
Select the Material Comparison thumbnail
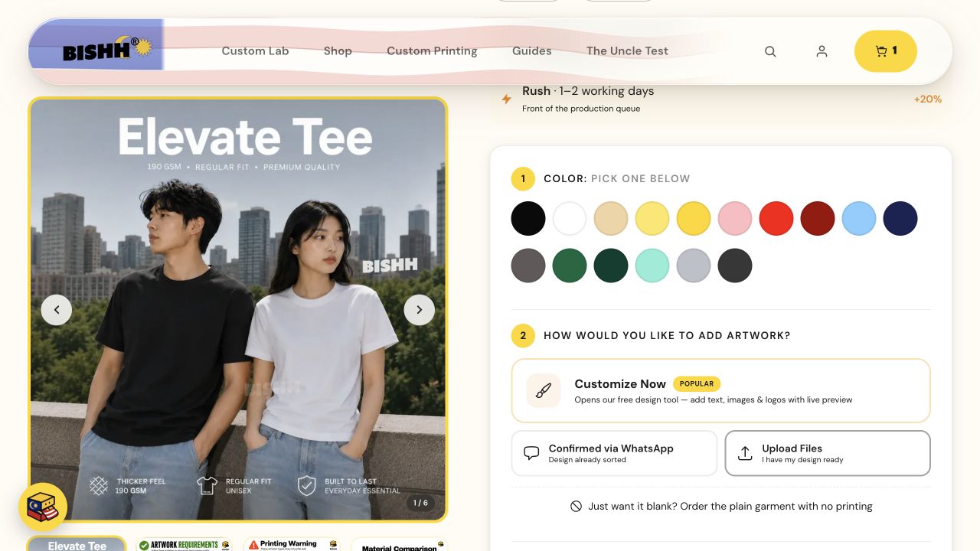coord(400,544)
